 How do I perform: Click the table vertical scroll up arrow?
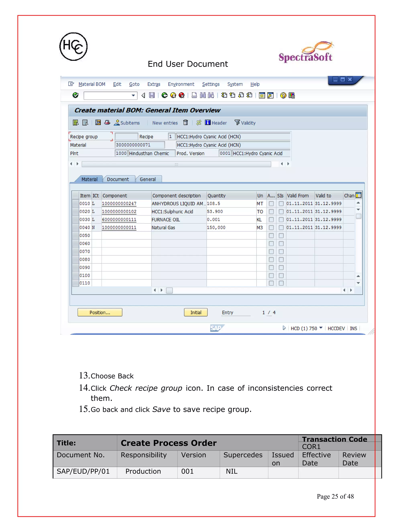(358, 203)
